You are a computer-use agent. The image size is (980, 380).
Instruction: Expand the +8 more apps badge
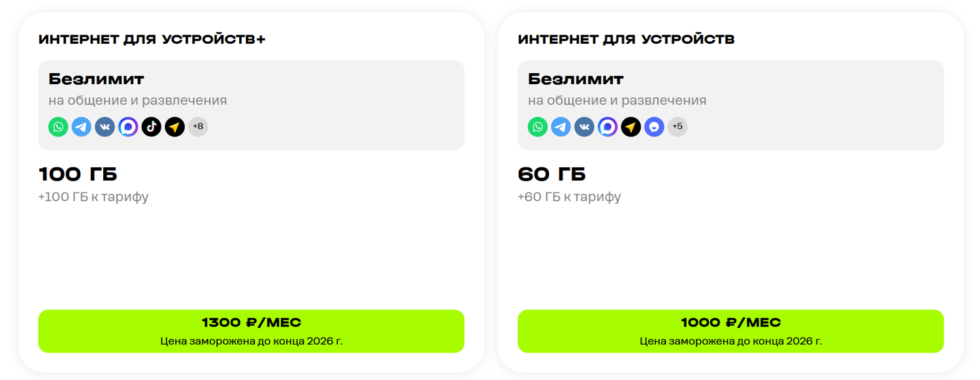point(198,127)
